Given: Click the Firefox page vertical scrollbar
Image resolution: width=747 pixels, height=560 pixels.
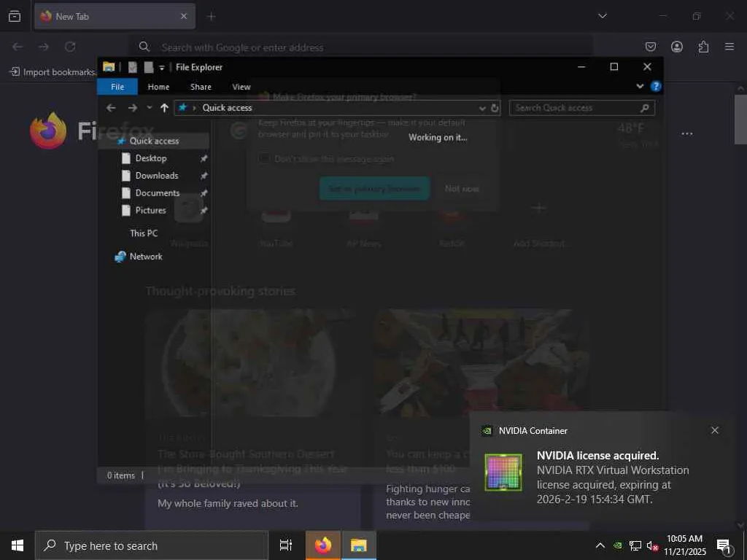Looking at the screenshot, I should 740,119.
